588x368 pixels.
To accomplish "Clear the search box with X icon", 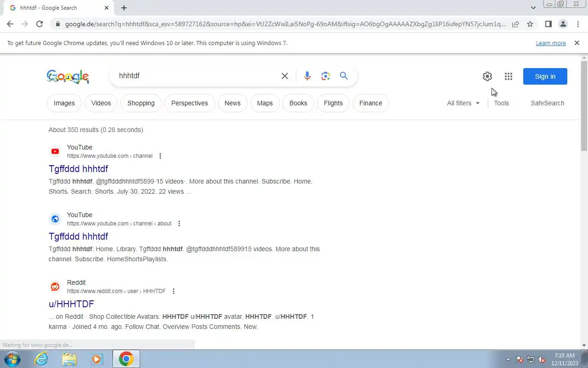I will [x=285, y=76].
